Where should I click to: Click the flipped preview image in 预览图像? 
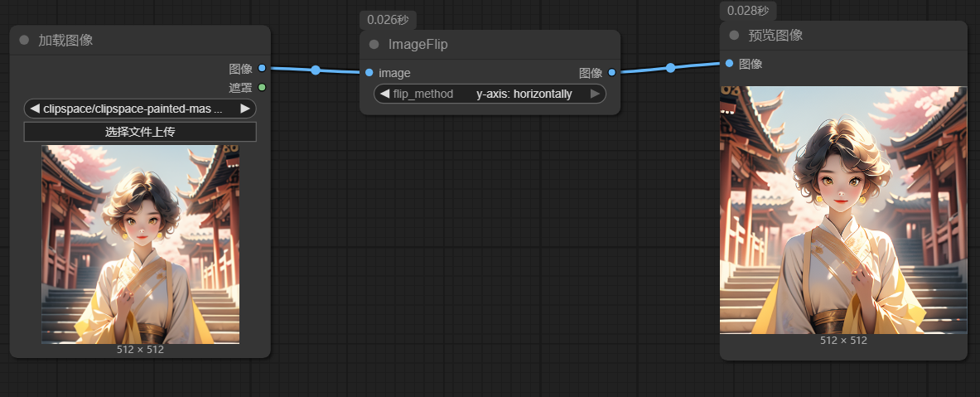point(843,210)
